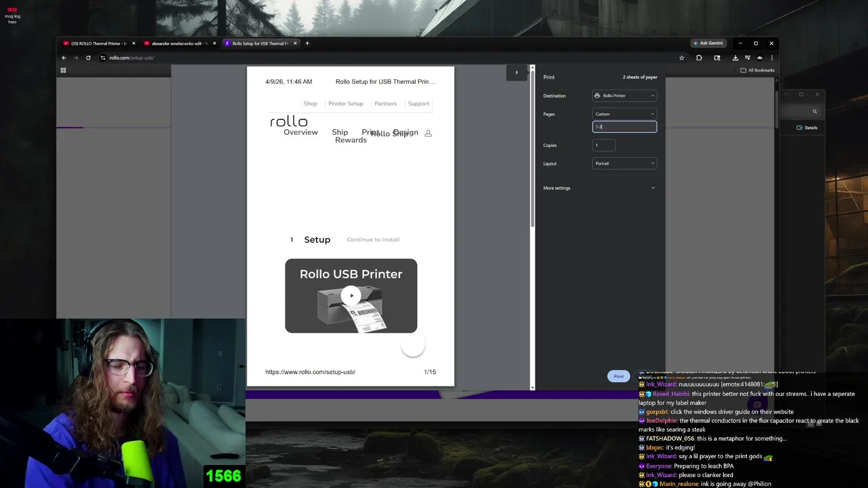This screenshot has height=488, width=868.
Task: Close the Rollo Setup tab
Action: click(295, 43)
